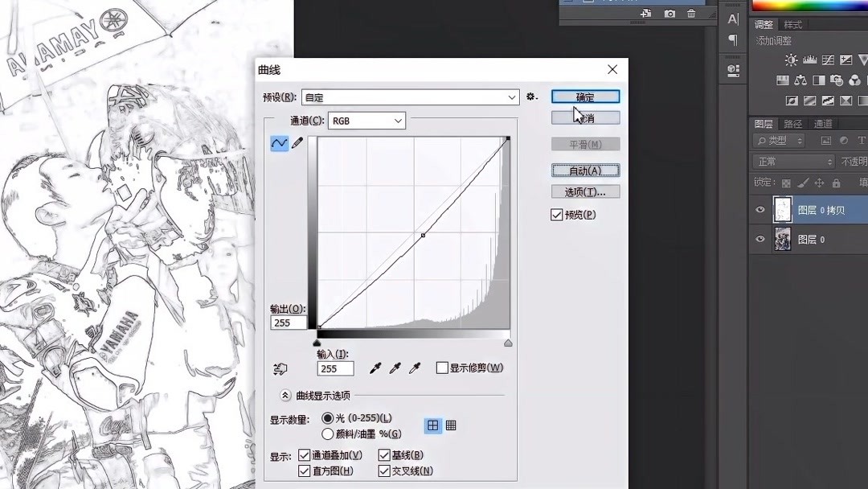Enable the 显示修剪 clipping checkbox

(x=441, y=368)
